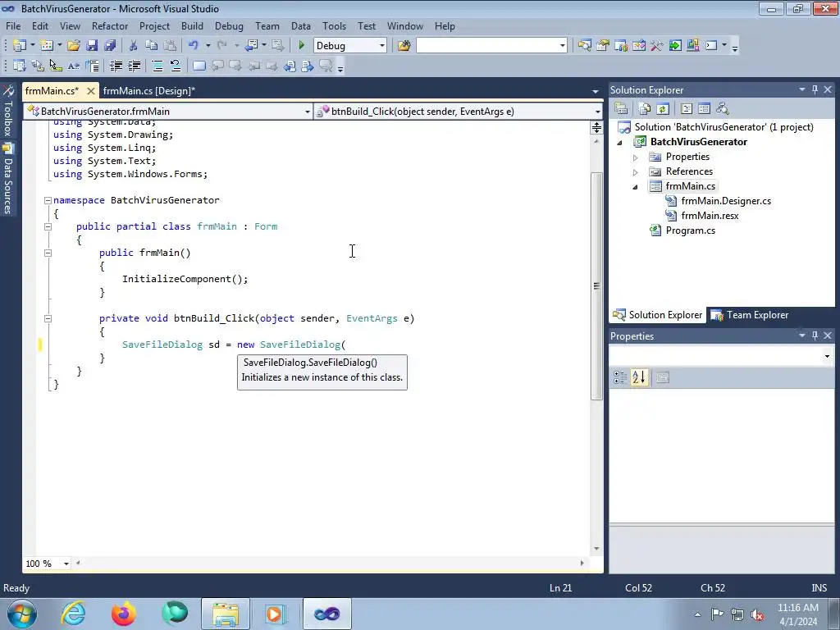
Task: Save the current file using the floppy icon
Action: tap(92, 46)
